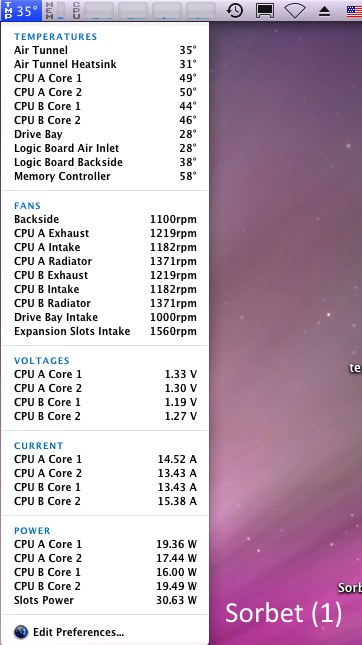Viewport: 362px width, 645px height.
Task: Select CPU A Exhaust fan row
Action: (105, 233)
